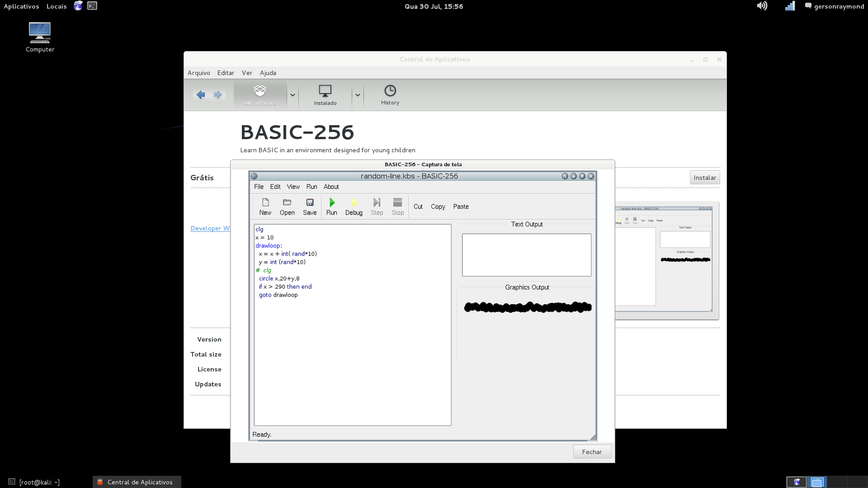Switch to the second workspace in pager
The width and height of the screenshot is (868, 488).
tap(817, 482)
